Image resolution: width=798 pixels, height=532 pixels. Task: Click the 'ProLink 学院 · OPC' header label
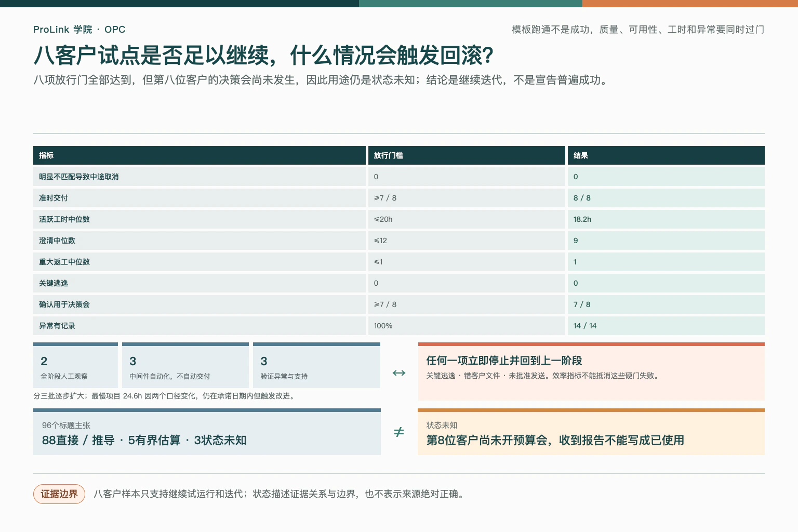tap(79, 30)
